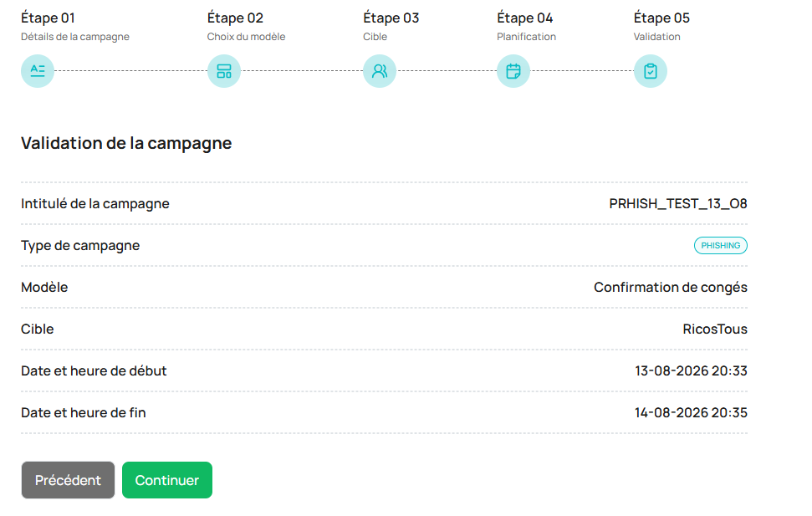Click the Étape 02 label
The width and height of the screenshot is (812, 516).
(235, 18)
